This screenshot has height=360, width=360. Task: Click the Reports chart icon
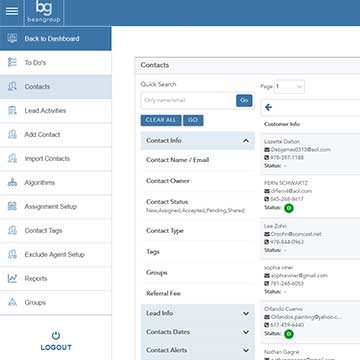(x=12, y=278)
